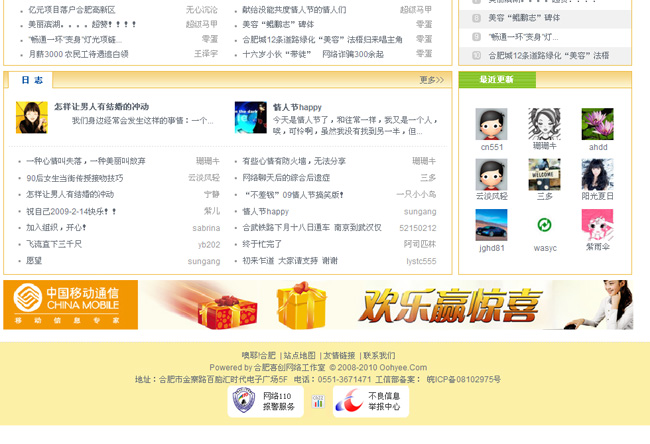The width and height of the screenshot is (650, 444).
Task: Open cn551's avatar in recent updates
Action: (x=491, y=124)
